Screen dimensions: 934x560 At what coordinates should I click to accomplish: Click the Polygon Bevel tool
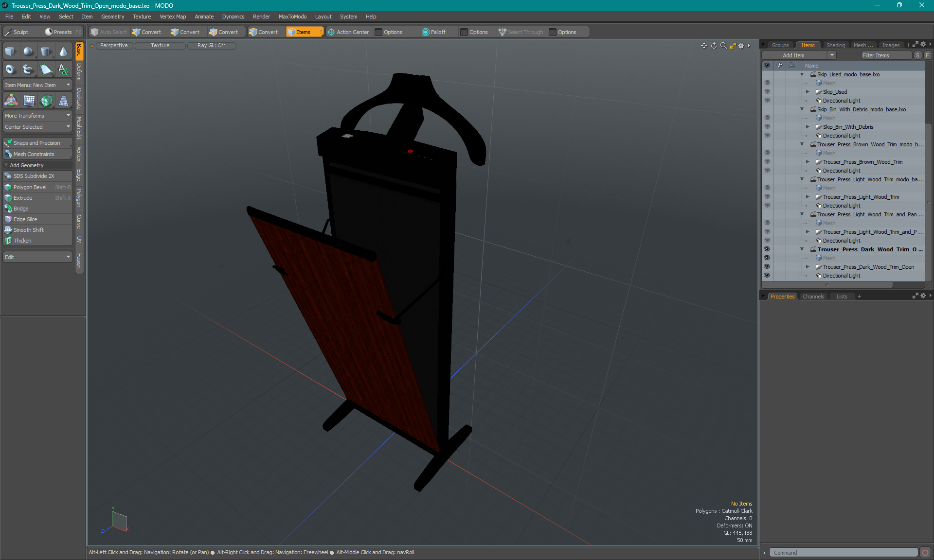click(x=30, y=187)
